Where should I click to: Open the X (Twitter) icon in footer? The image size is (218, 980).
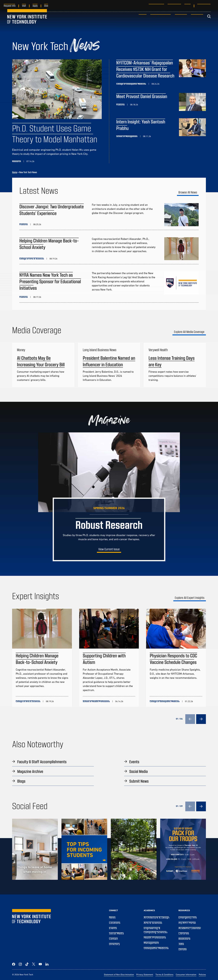pos(33,964)
